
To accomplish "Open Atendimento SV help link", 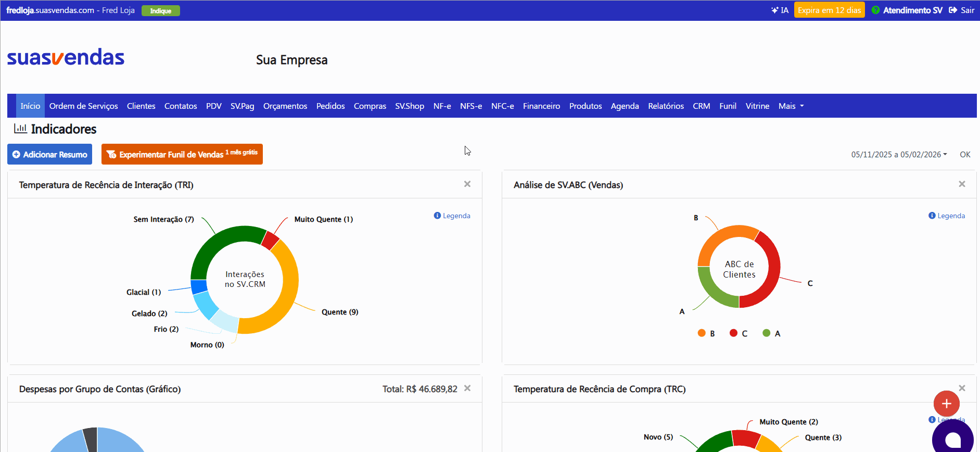I will [x=907, y=10].
